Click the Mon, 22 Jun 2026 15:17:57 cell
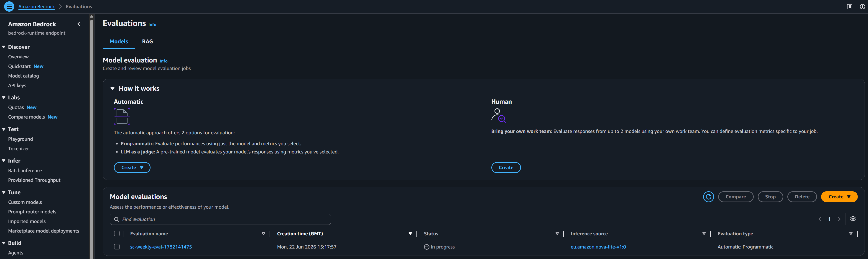This screenshot has width=868, height=259. tap(307, 247)
